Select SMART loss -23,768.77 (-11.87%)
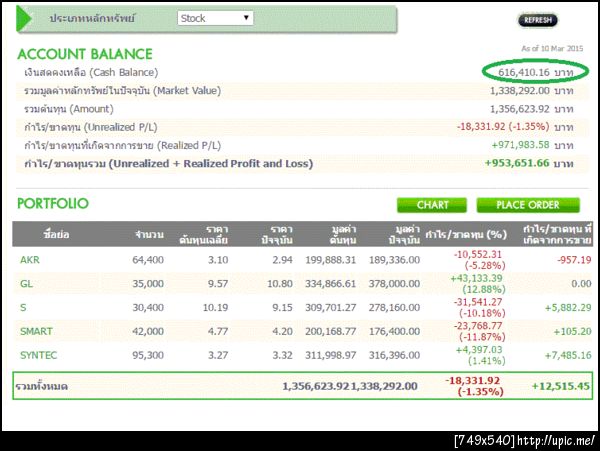 (479, 331)
